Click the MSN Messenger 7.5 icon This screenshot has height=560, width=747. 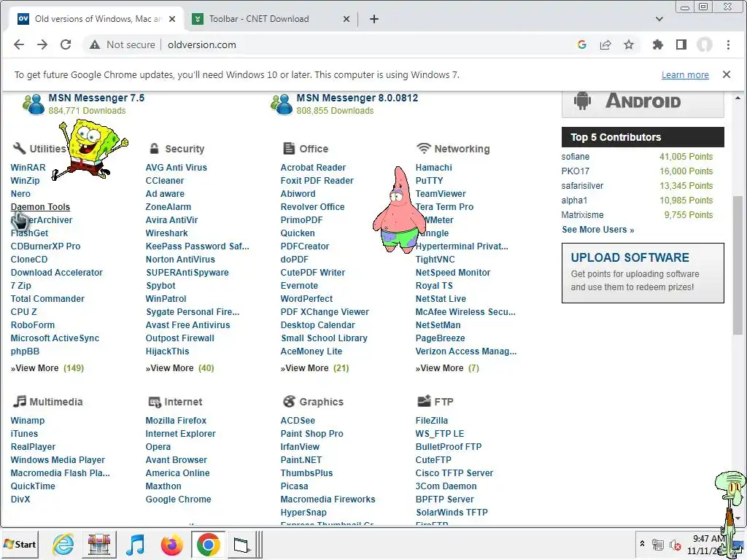[x=34, y=104]
